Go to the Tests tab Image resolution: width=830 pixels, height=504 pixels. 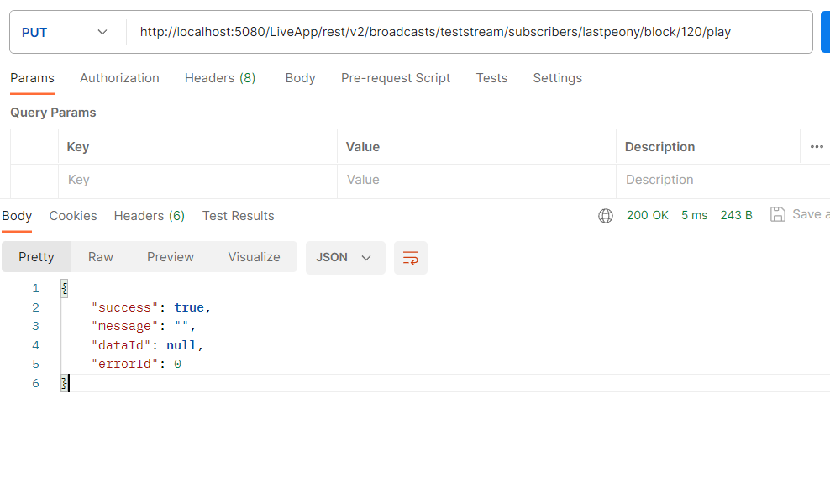point(491,78)
